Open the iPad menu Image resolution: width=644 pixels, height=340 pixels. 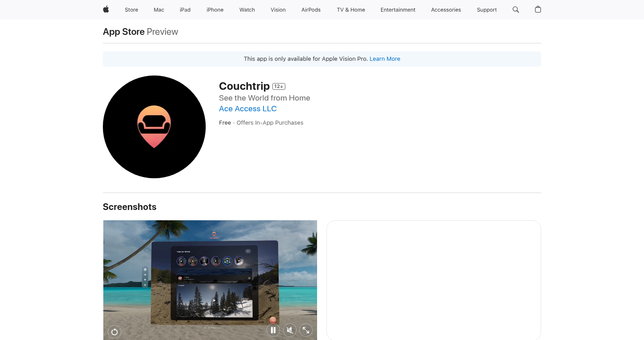[x=185, y=10]
